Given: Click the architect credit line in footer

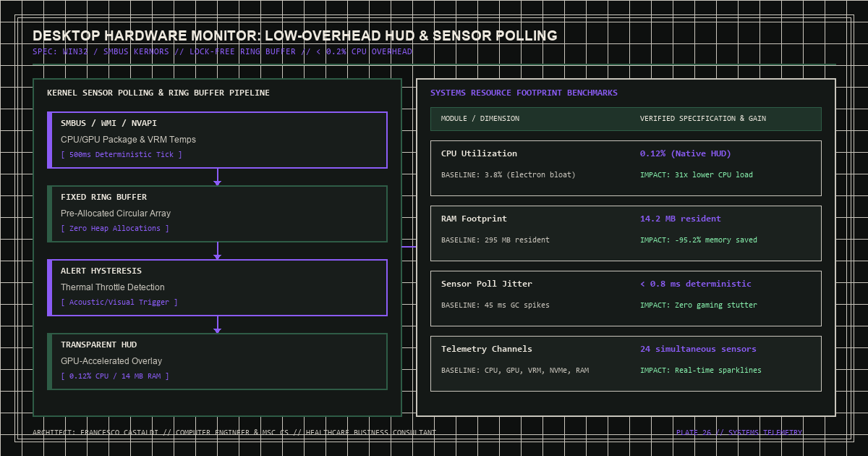Looking at the screenshot, I should 234,433.
